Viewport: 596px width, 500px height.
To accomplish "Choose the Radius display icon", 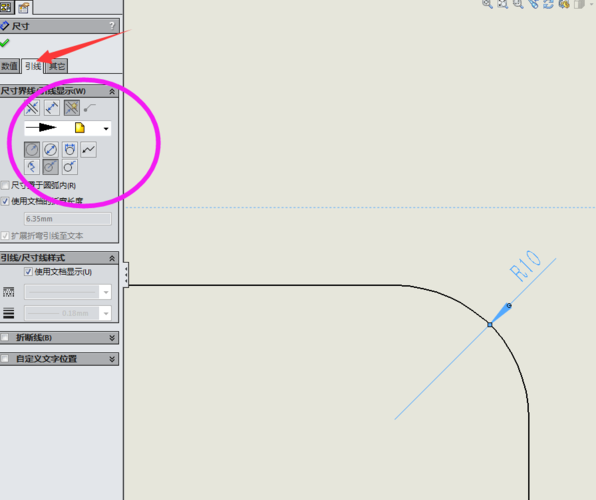I will coord(32,149).
